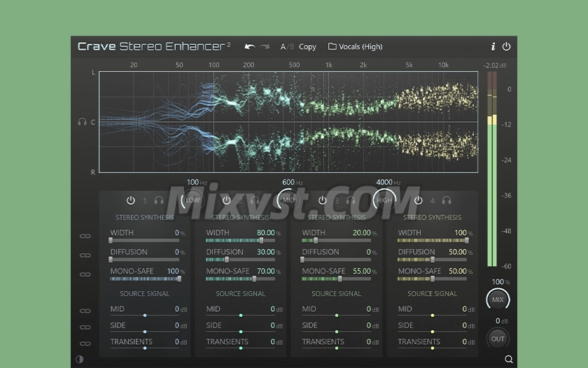
Task: Solo band 3 with headphones icon
Action: click(x=351, y=200)
